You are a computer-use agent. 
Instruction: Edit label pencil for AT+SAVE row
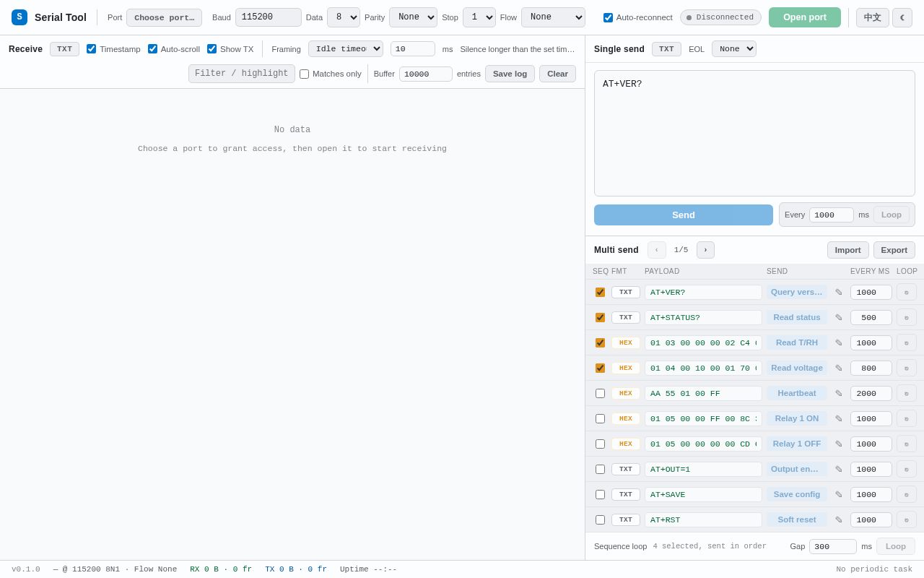click(839, 494)
